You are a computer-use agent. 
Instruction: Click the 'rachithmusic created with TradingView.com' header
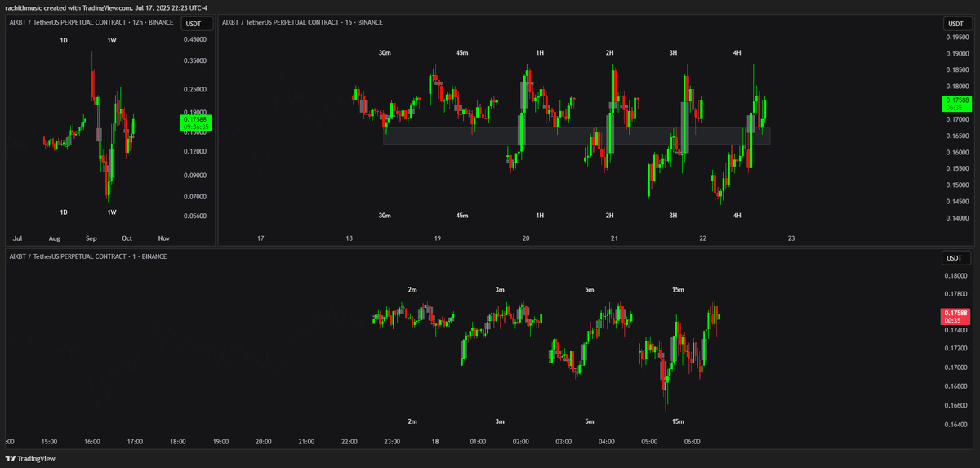(x=106, y=7)
